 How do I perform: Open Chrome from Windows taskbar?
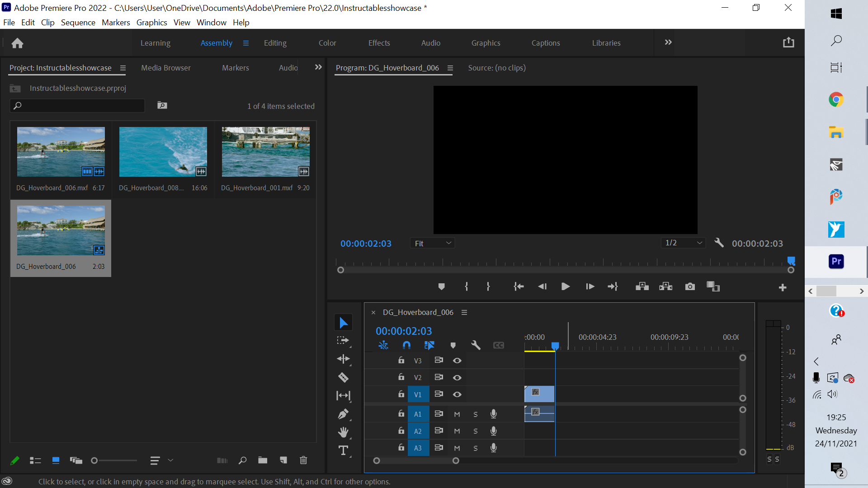coord(836,99)
